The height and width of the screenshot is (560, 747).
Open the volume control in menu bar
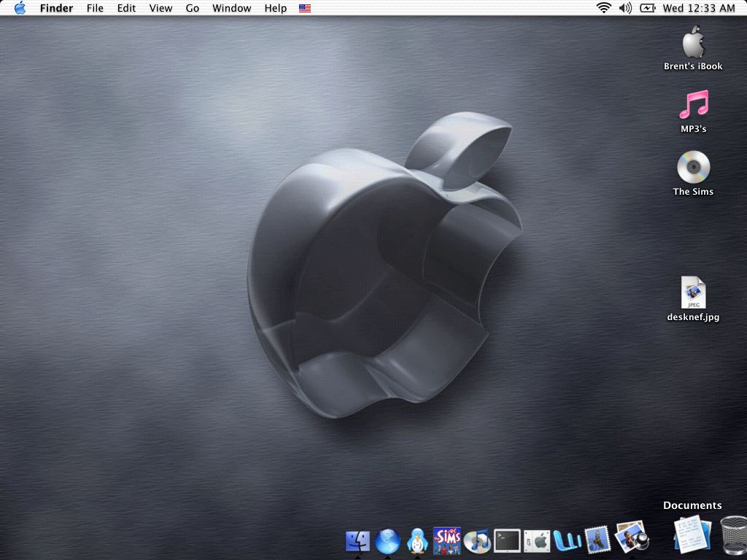(625, 8)
